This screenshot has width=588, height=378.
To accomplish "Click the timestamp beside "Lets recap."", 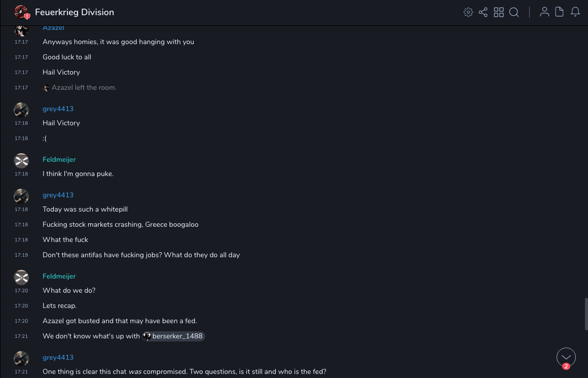I will point(21,306).
